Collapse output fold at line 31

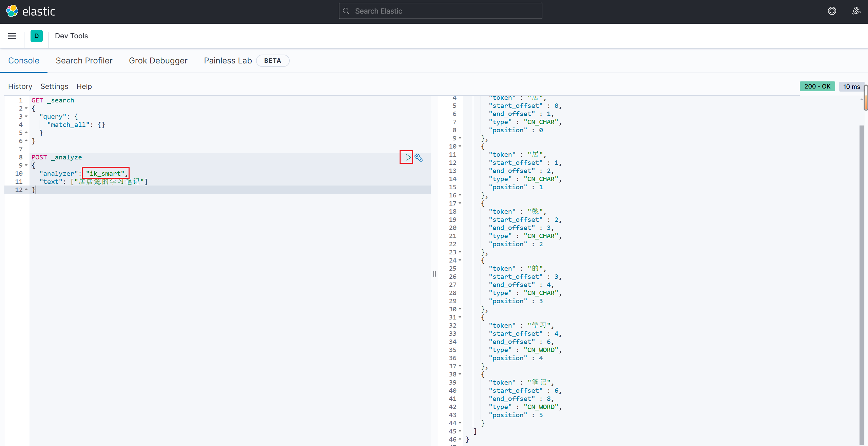tap(460, 317)
